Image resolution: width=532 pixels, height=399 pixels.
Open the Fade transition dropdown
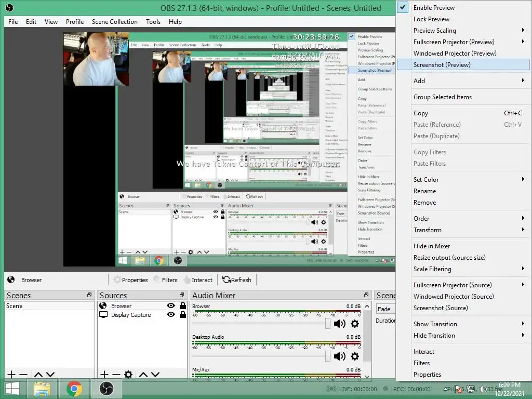(386, 309)
